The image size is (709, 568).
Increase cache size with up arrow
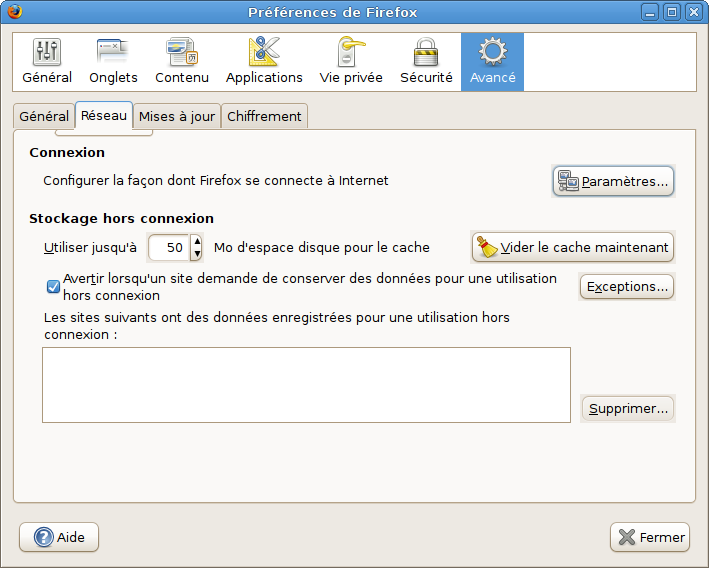click(x=197, y=241)
